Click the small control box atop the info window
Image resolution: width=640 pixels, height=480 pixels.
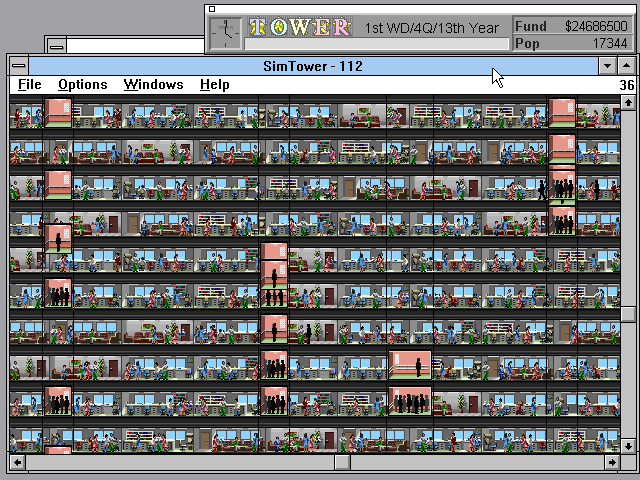point(212,9)
